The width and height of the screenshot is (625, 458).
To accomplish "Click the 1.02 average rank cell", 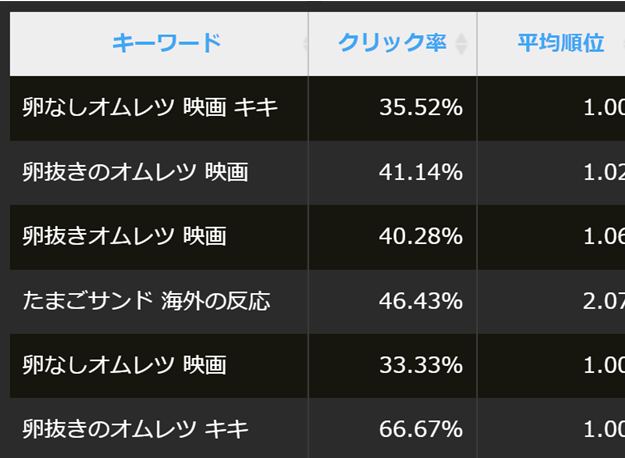I will point(551,173).
